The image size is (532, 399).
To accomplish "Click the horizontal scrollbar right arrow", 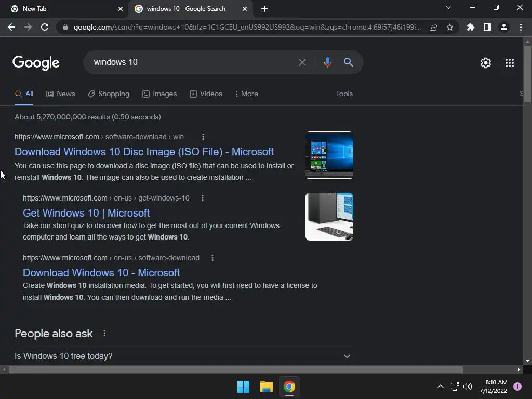I will coord(519,369).
